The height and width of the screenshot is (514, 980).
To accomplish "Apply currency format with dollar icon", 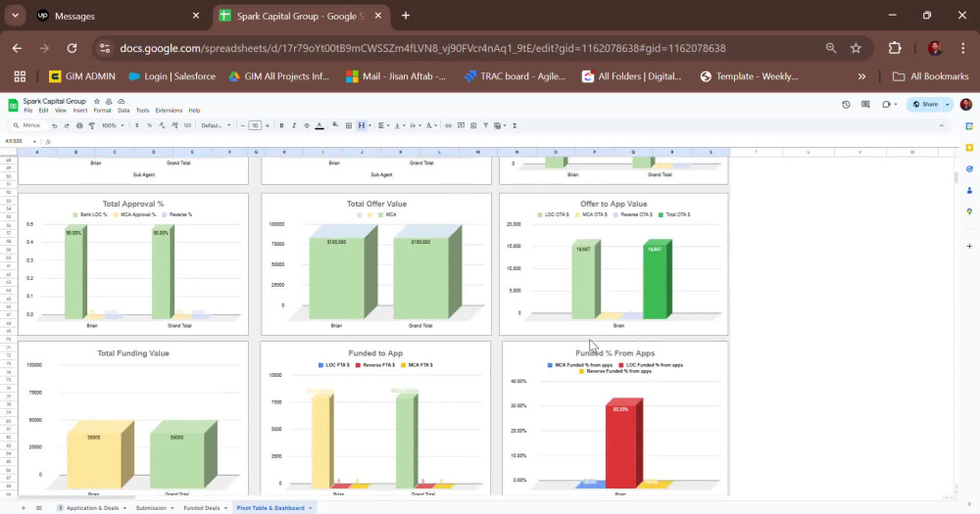I will (x=137, y=125).
